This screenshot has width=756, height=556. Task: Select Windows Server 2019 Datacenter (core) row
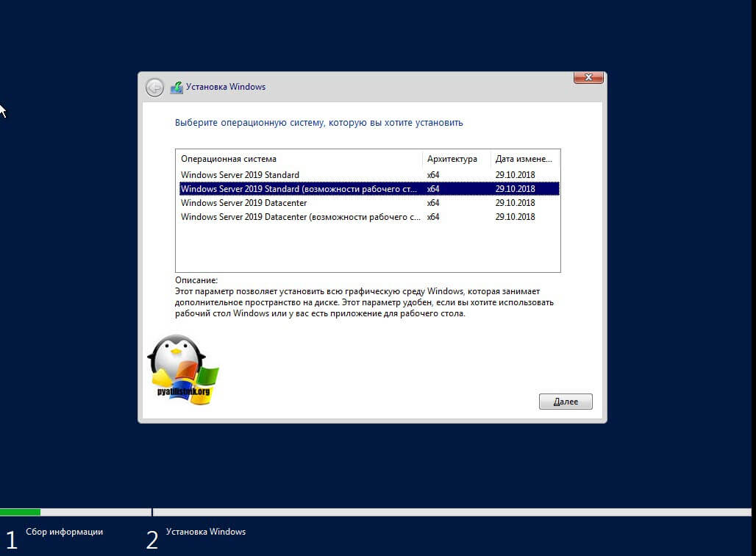pos(369,202)
